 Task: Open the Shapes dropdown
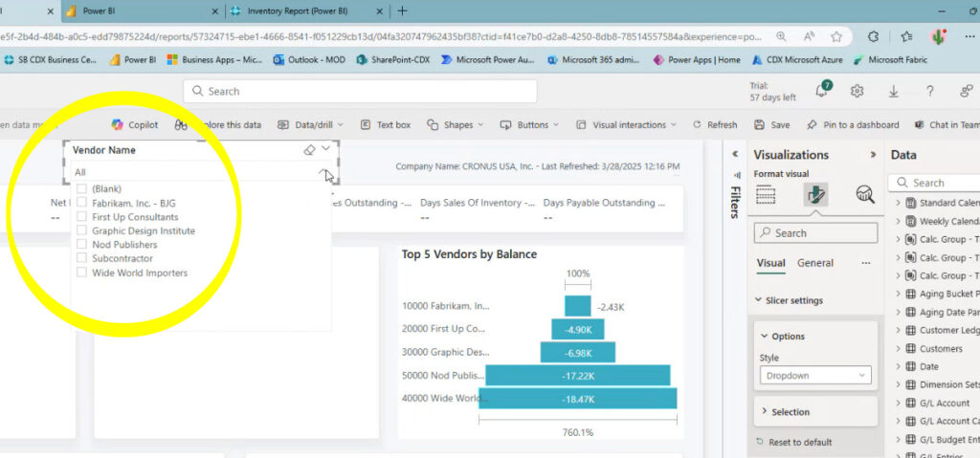tap(455, 125)
